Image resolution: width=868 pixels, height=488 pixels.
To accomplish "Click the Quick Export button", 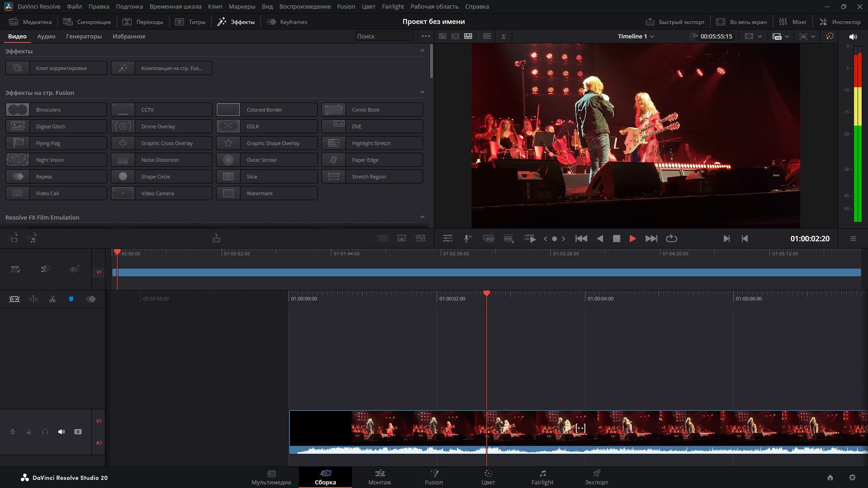I will pos(675,22).
